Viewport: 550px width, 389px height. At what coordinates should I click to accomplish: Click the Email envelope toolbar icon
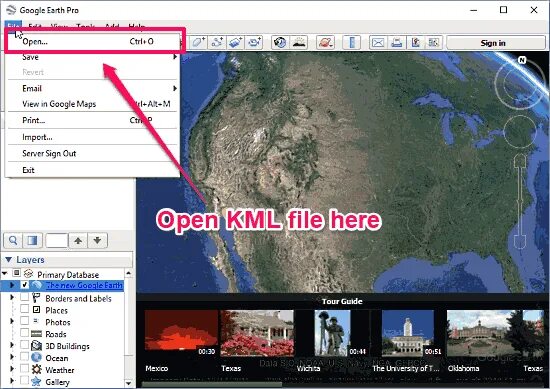(378, 42)
